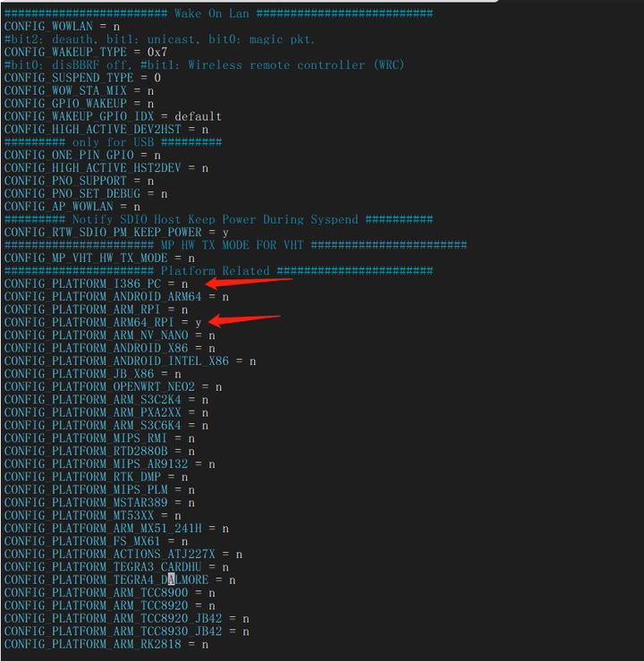Click the Wake On Lan comment header
Viewport: 644px width, 661px height.
click(x=219, y=13)
